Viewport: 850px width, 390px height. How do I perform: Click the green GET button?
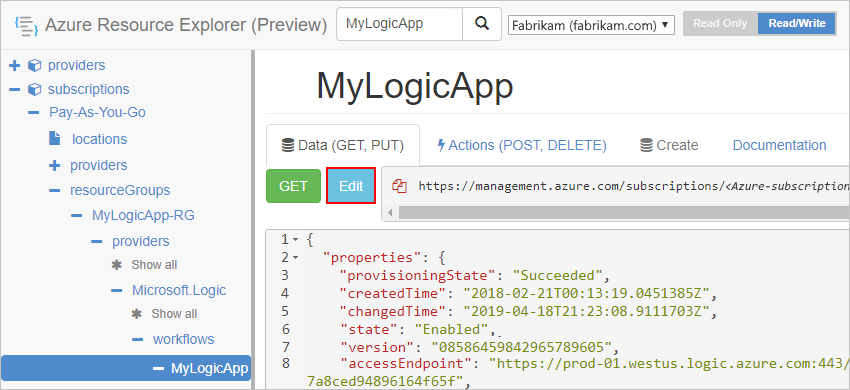pyautogui.click(x=293, y=186)
